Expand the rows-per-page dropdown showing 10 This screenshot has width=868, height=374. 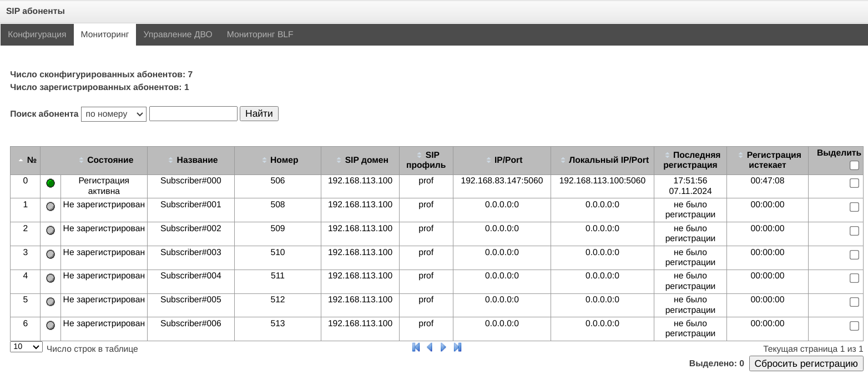pyautogui.click(x=26, y=347)
